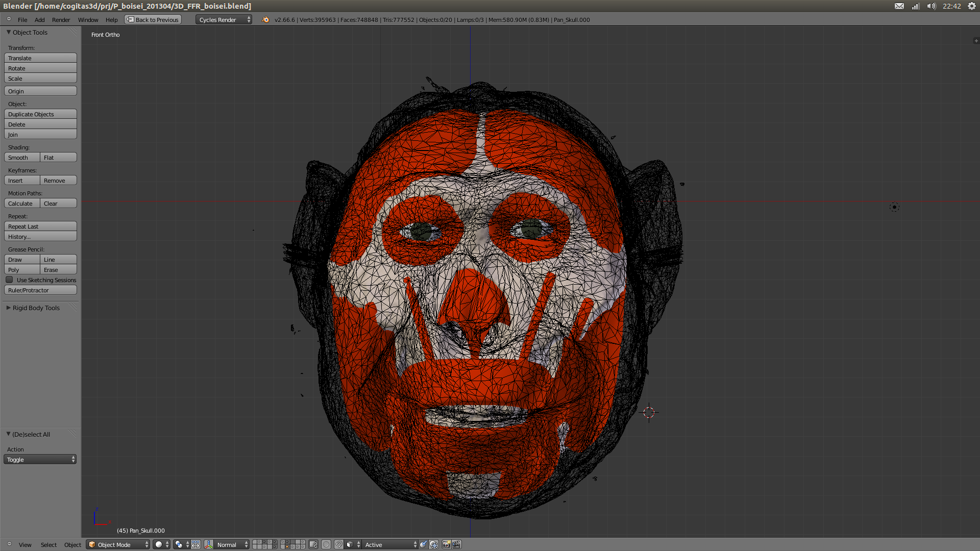Open system settings gear icon

point(972,6)
